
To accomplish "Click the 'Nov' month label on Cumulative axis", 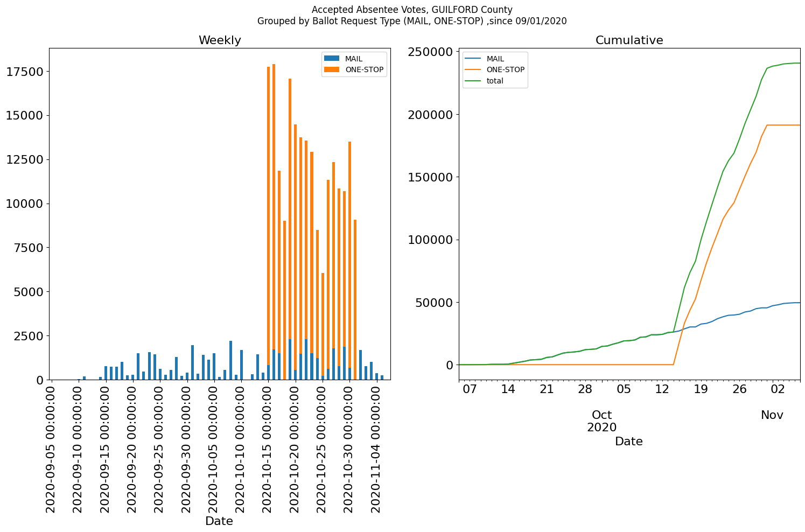I will (x=772, y=415).
